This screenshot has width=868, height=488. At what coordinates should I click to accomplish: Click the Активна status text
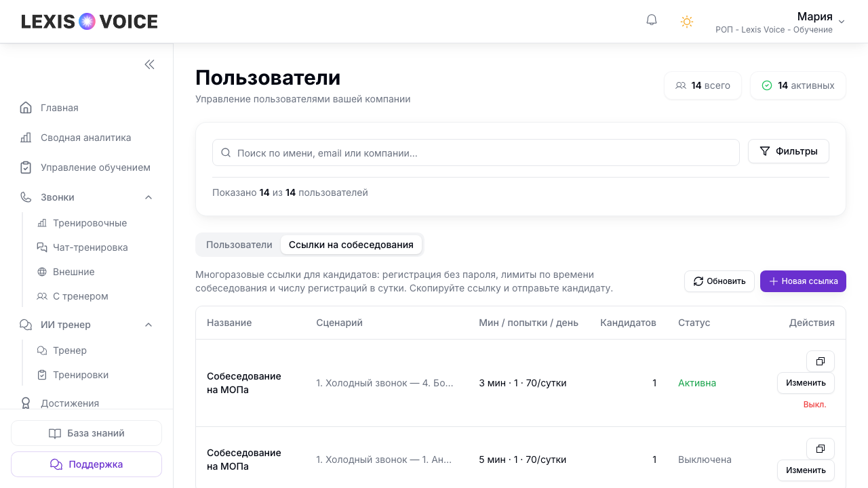(697, 383)
